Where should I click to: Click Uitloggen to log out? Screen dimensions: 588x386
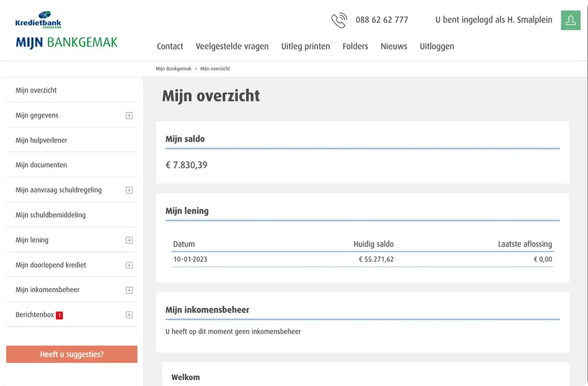(437, 46)
